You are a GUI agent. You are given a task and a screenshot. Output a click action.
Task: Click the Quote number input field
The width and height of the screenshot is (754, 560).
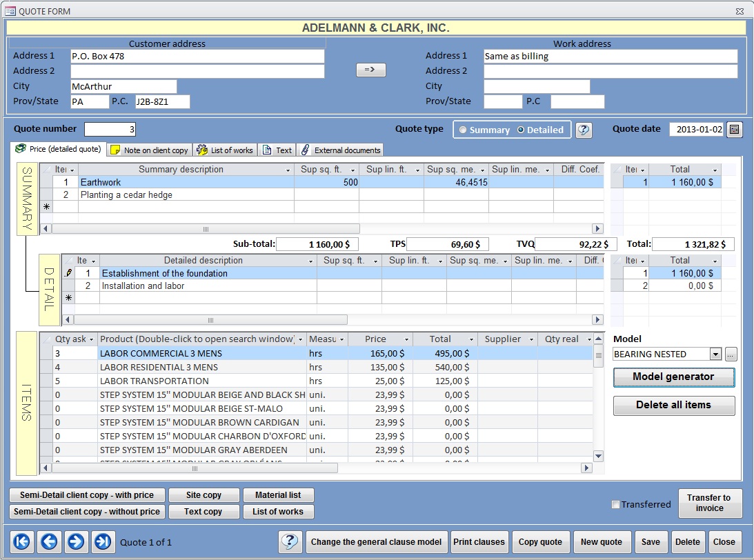110,130
